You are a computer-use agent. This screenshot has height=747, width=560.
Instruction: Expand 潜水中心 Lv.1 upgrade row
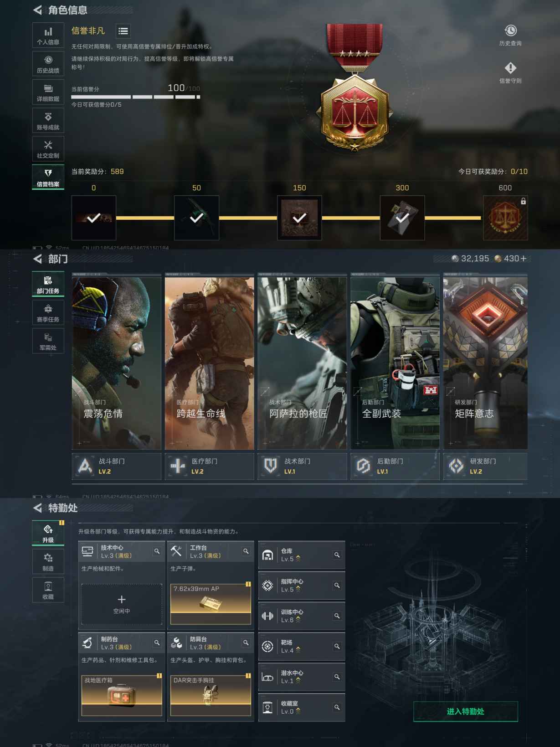tap(301, 677)
